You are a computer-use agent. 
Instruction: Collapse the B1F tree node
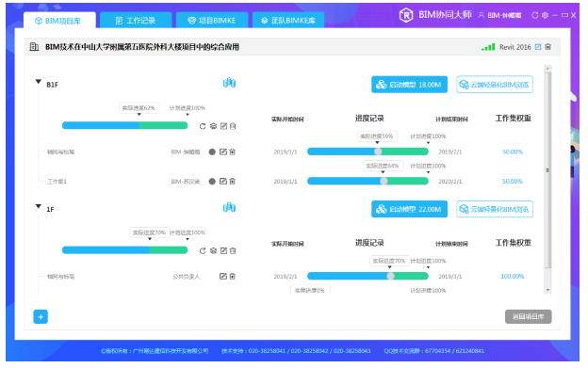pyautogui.click(x=39, y=82)
